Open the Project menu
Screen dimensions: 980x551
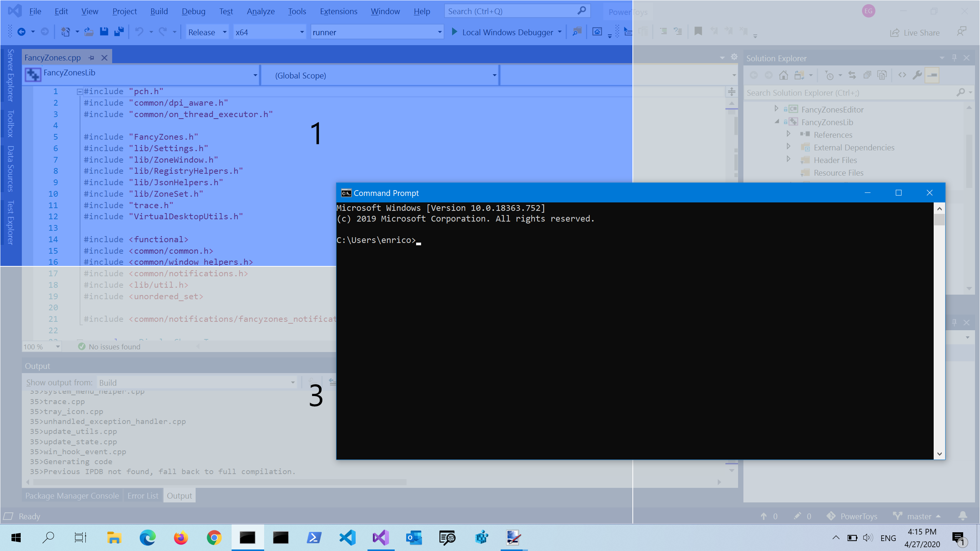click(124, 11)
